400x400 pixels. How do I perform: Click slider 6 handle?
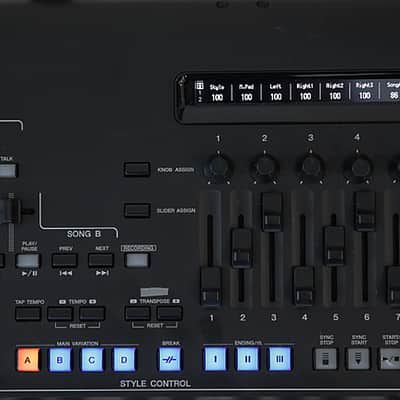pyautogui.click(x=365, y=211)
